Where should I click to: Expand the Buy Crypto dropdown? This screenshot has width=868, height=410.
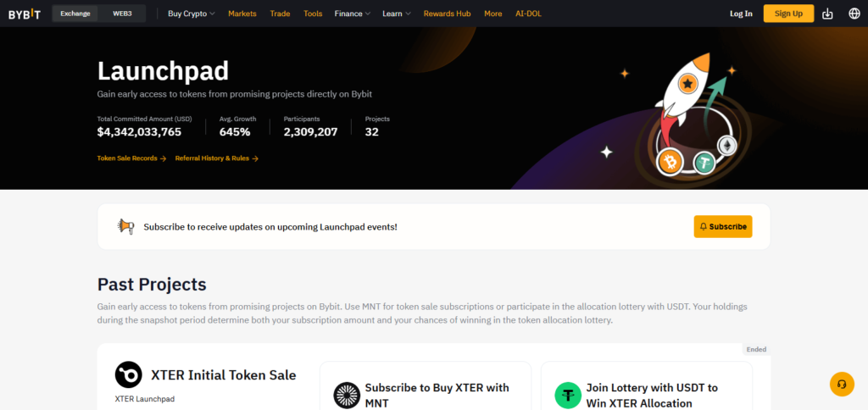[192, 14]
